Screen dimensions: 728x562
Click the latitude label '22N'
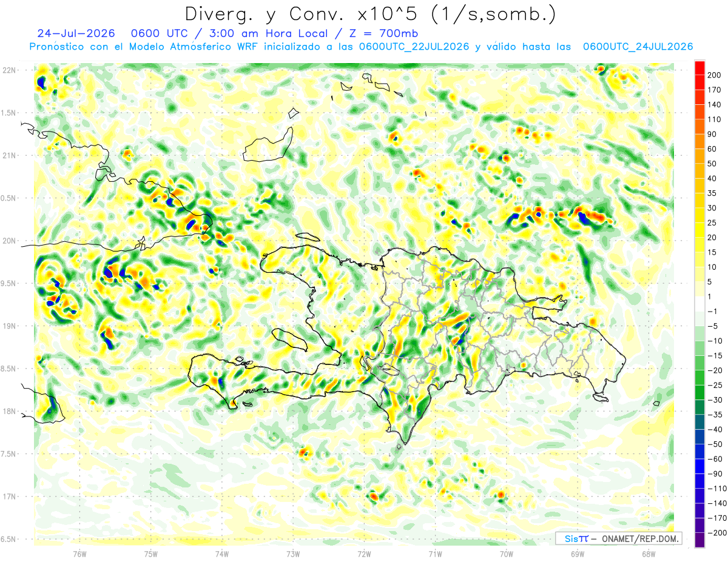coord(9,70)
